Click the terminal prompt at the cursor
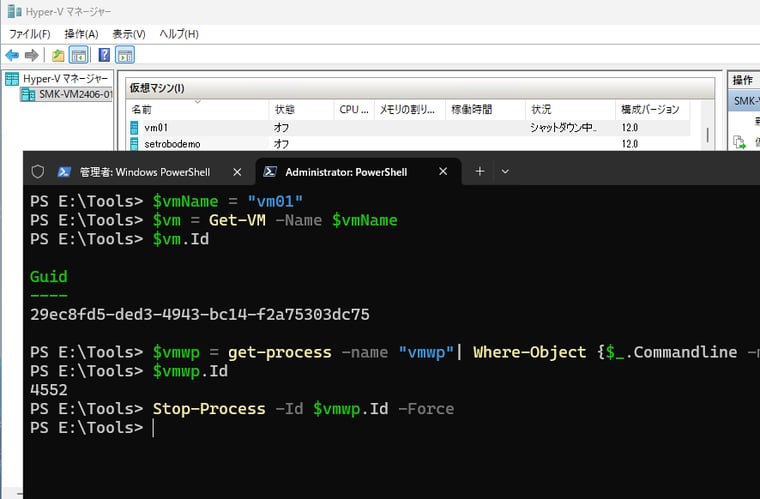760x499 pixels. 153,428
